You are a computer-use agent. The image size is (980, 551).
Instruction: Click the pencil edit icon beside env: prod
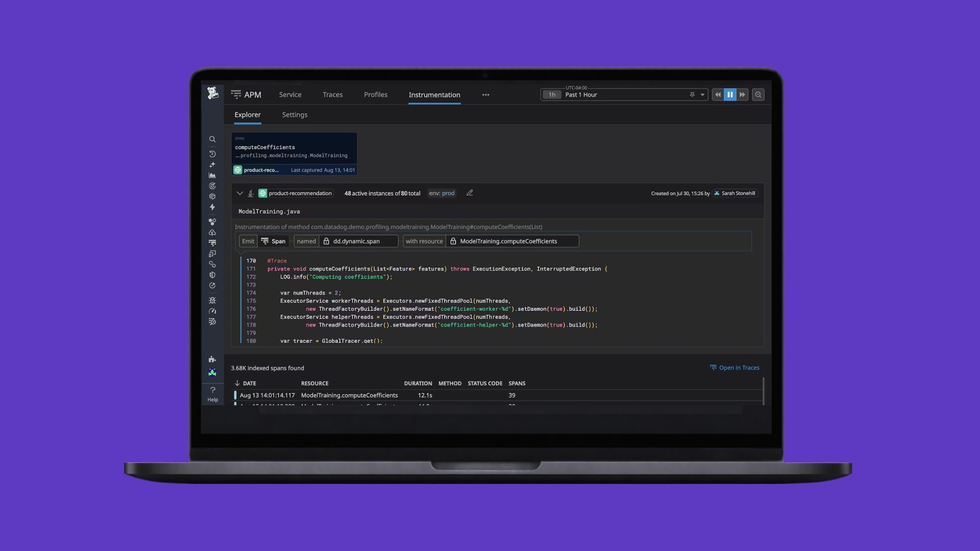pyautogui.click(x=470, y=193)
